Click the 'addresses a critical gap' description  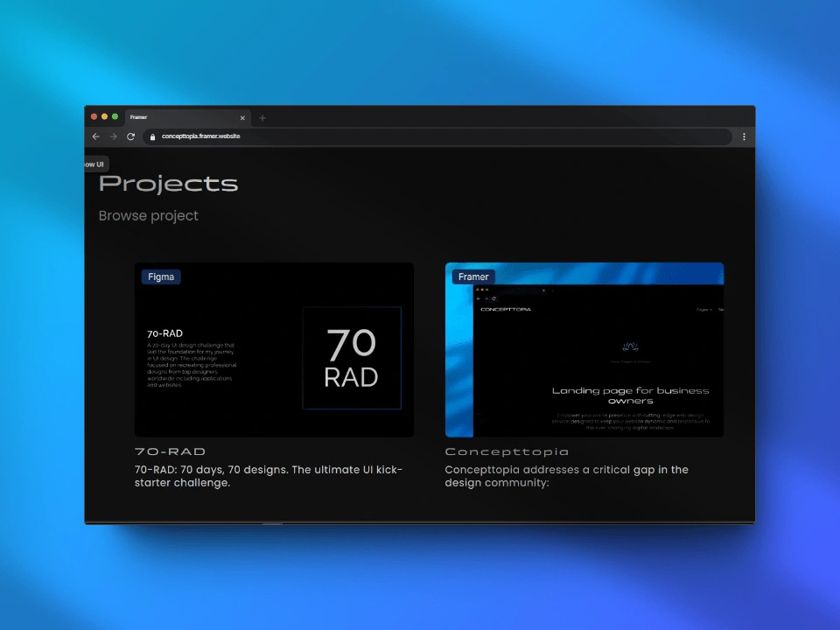tap(567, 476)
